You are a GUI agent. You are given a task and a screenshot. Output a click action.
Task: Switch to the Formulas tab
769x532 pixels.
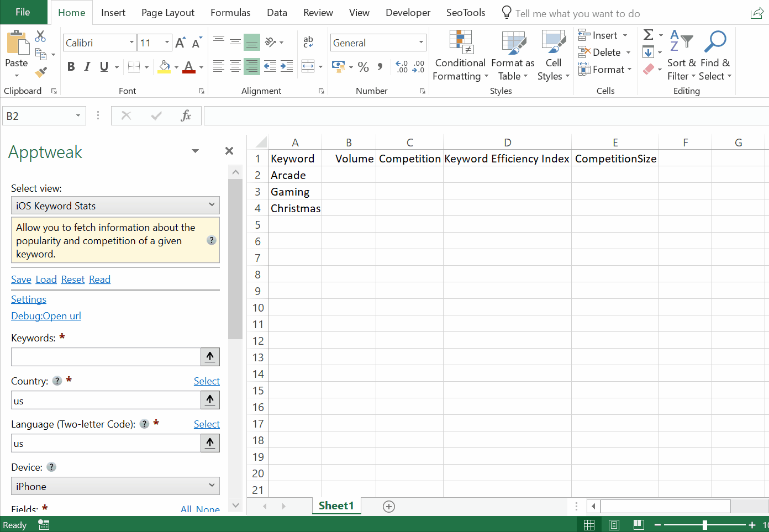230,13
